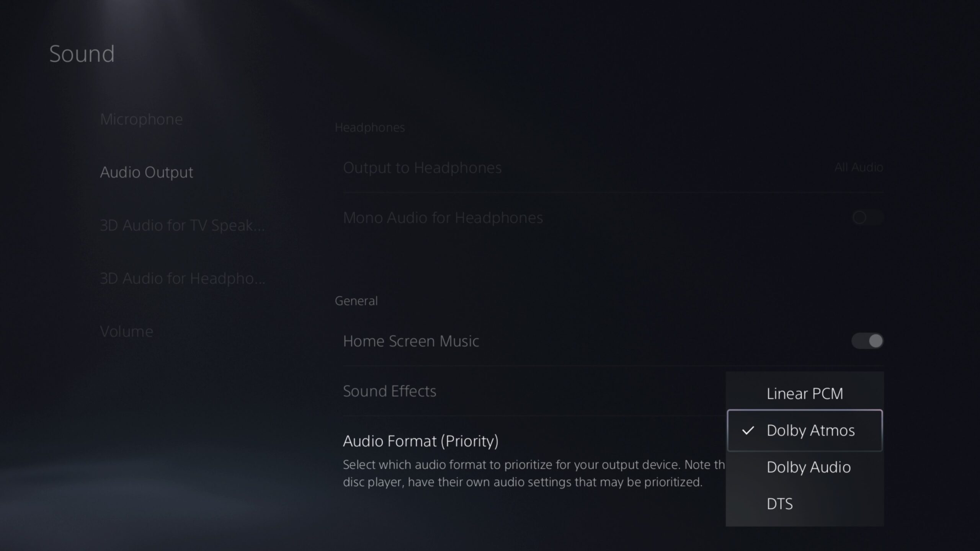
Task: Click the Home Screen Music toggle icon
Action: (867, 340)
